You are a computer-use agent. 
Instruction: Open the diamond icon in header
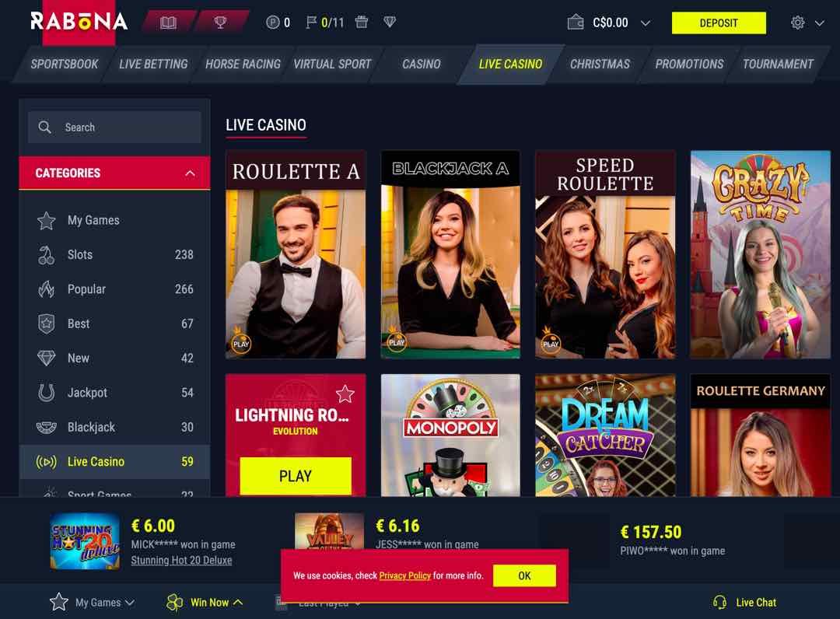(390, 22)
